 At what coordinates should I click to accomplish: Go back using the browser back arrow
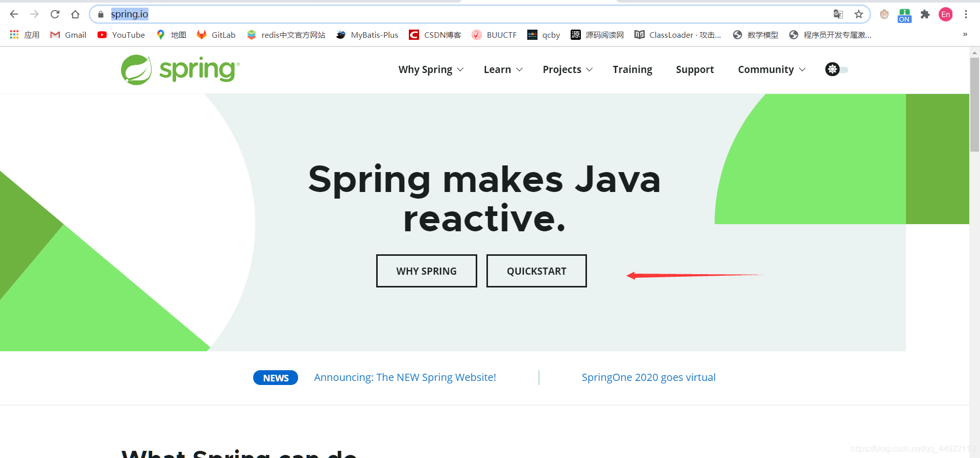coord(14,14)
